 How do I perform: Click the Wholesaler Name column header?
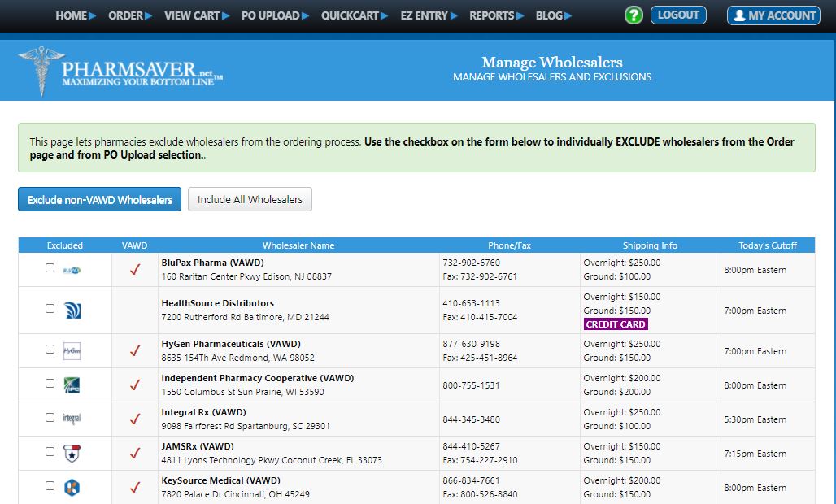tap(298, 245)
